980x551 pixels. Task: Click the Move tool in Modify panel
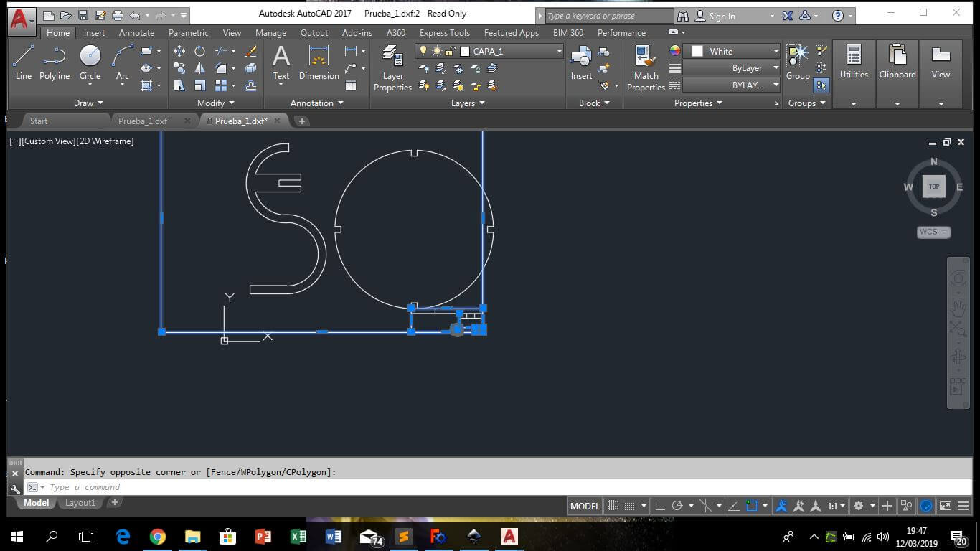pos(179,51)
